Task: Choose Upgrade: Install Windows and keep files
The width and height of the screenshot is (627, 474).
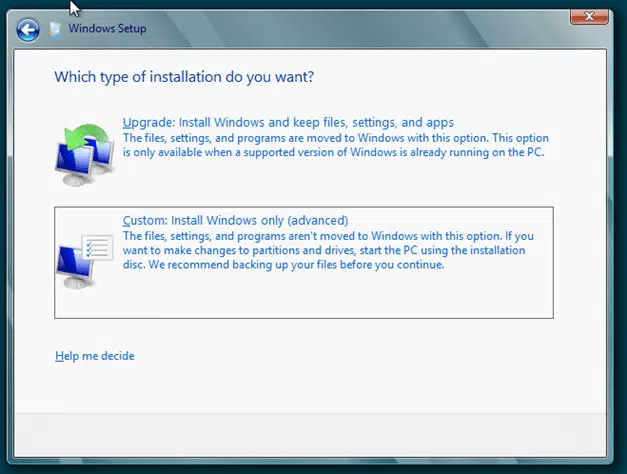Action: pos(288,122)
